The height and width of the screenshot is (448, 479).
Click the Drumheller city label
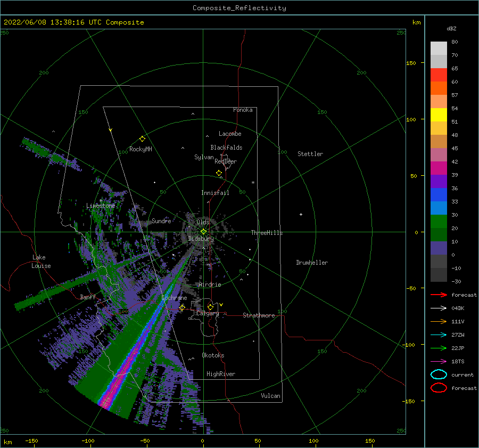312,263
